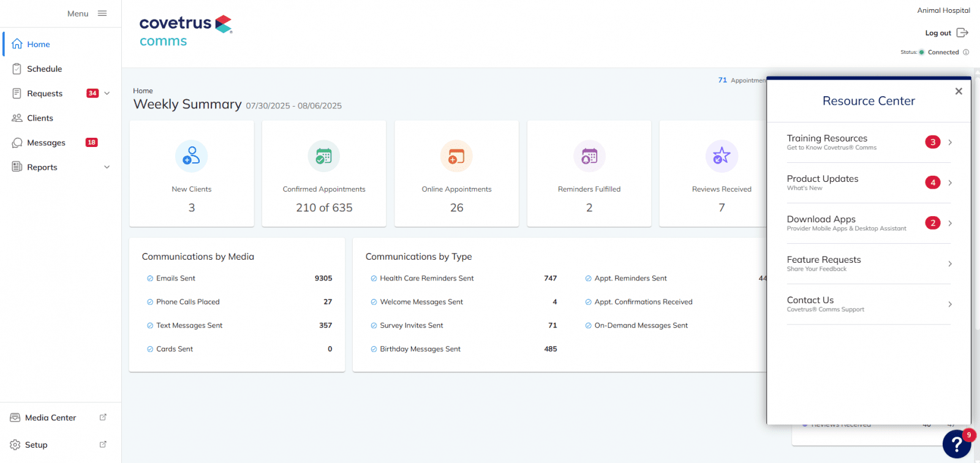Click the New Clients summary icon

[x=191, y=156]
